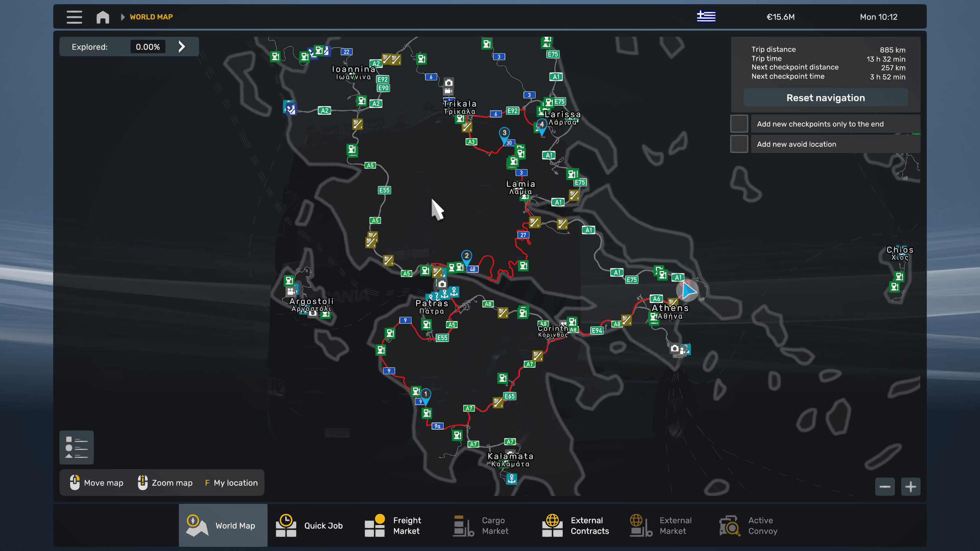The height and width of the screenshot is (551, 980).
Task: Enable add new checkpoints only to end
Action: coord(739,124)
